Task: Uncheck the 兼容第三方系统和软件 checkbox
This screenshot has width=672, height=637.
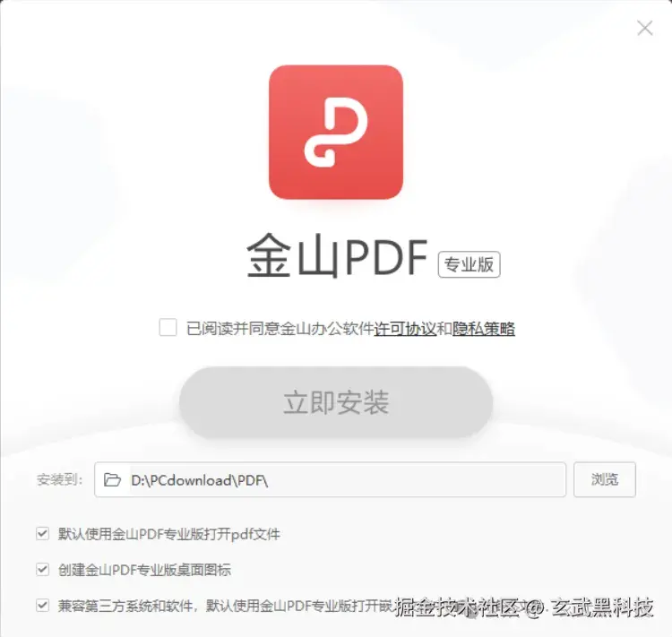Action: coord(42,606)
